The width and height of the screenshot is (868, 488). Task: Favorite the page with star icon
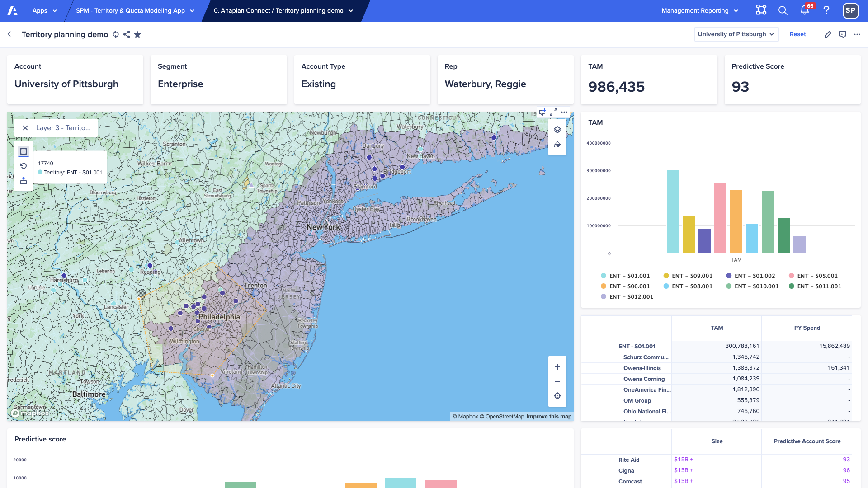click(x=137, y=34)
